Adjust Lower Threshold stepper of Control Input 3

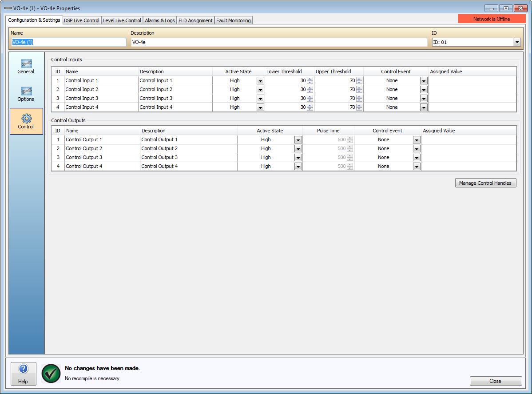tap(310, 99)
